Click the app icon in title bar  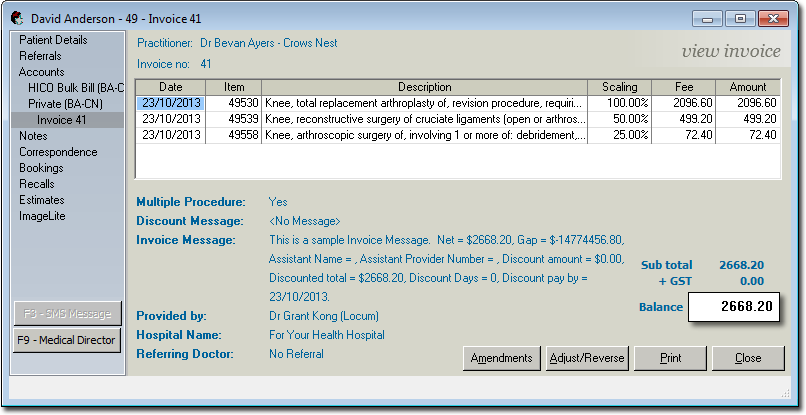pos(18,19)
